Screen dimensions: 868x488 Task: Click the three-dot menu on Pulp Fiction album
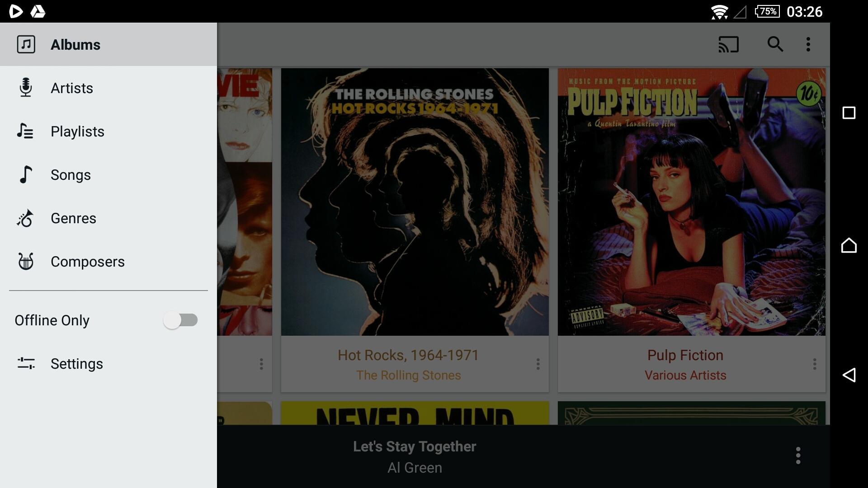(815, 364)
